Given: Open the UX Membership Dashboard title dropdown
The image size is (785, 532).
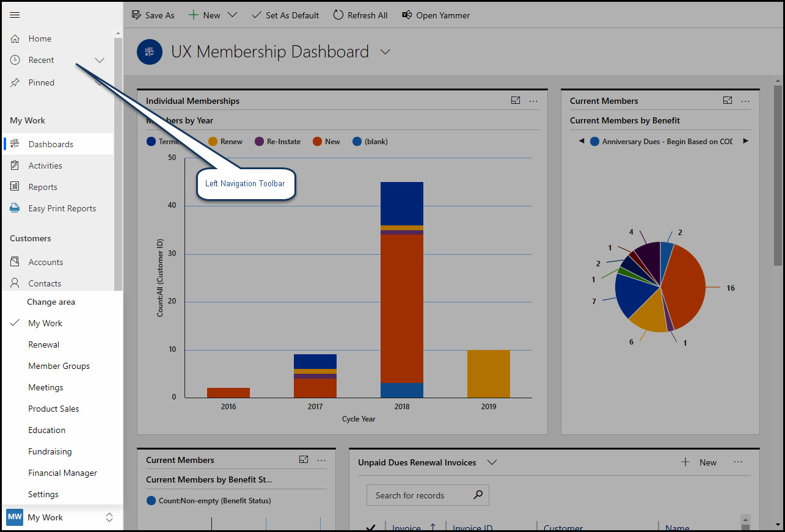Looking at the screenshot, I should tap(385, 52).
